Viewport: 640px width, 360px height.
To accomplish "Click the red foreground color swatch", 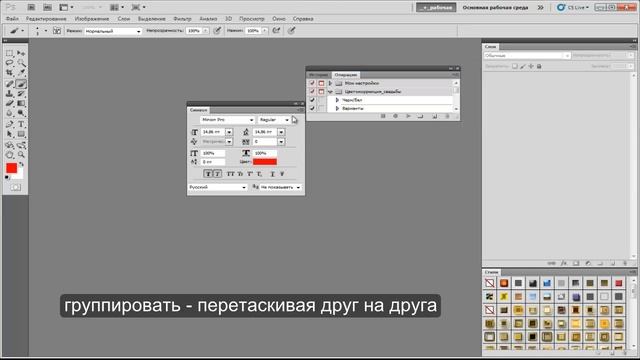I will pyautogui.click(x=11, y=168).
